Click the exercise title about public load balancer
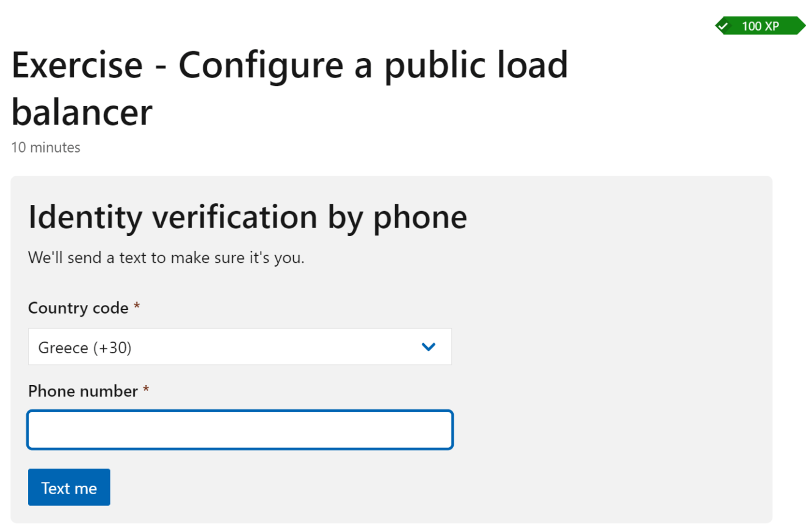This screenshot has width=806, height=532. tap(290, 65)
